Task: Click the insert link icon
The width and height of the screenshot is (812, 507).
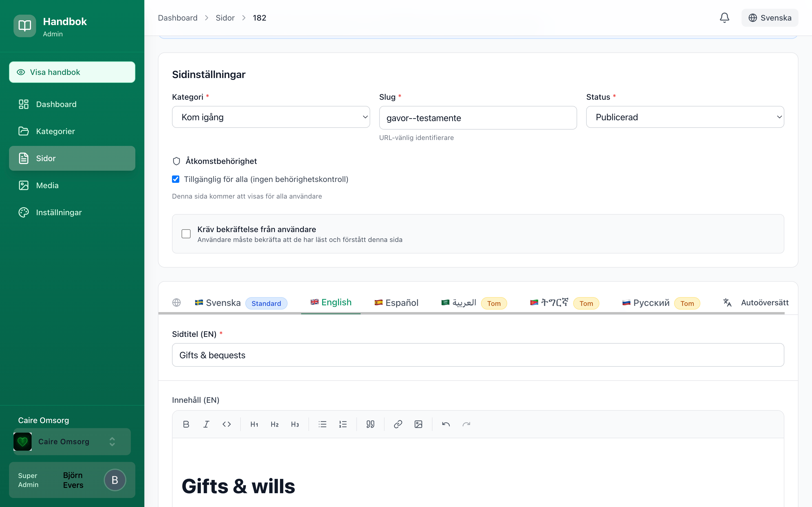Action: click(x=398, y=424)
